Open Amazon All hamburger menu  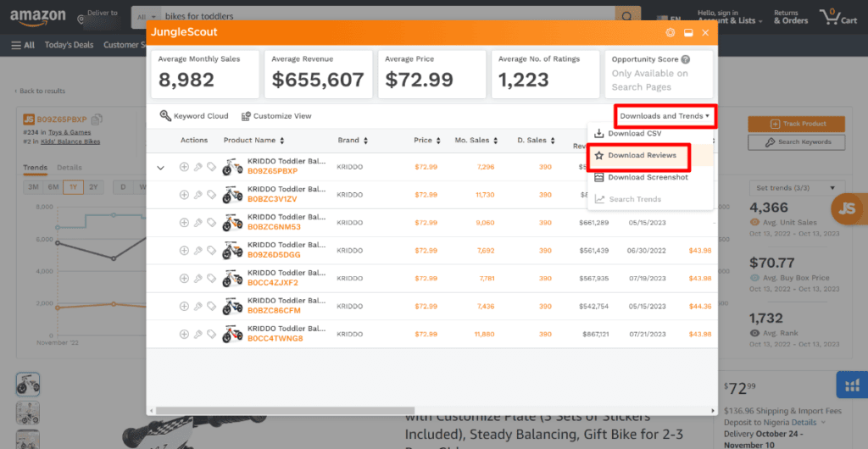(x=23, y=45)
